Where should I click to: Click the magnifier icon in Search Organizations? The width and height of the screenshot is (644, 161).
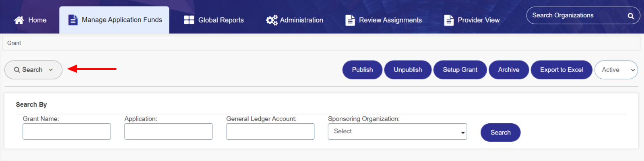[631, 16]
